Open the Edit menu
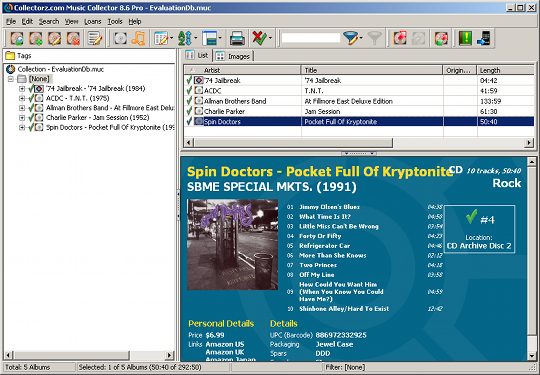540x375 pixels. click(x=27, y=21)
